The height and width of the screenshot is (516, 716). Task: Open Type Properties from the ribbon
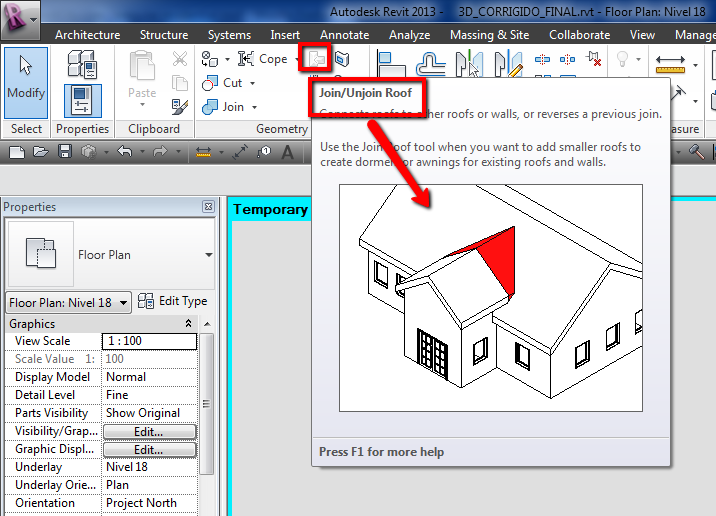pyautogui.click(x=83, y=63)
